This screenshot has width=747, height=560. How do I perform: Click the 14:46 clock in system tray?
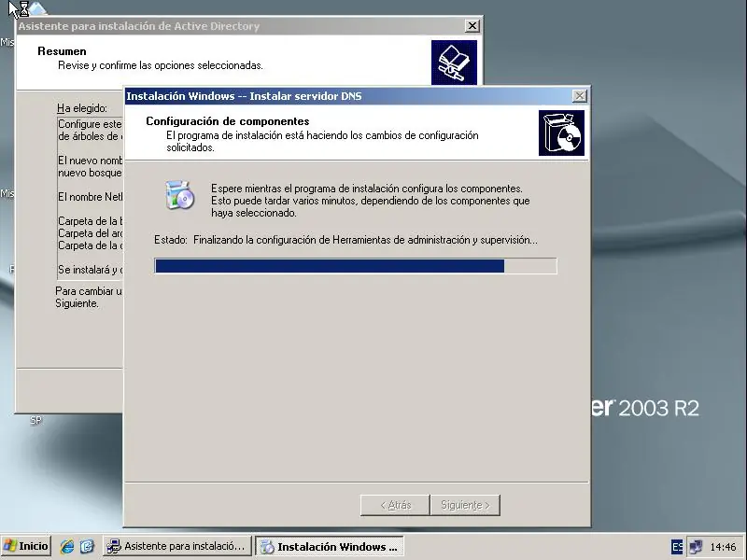pyautogui.click(x=723, y=547)
